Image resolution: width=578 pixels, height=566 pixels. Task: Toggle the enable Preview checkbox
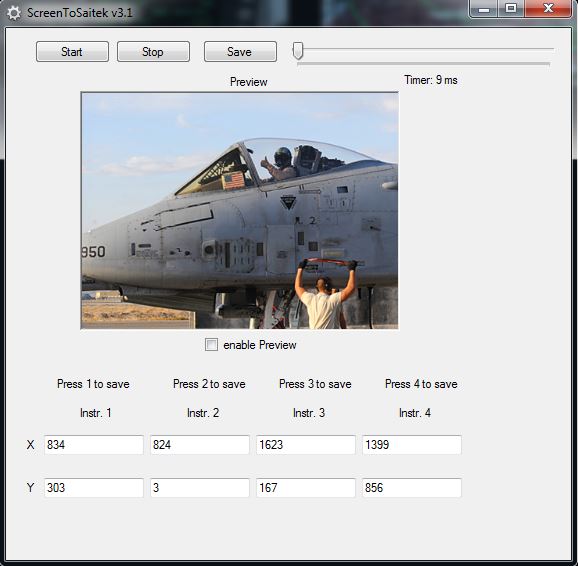[x=211, y=345]
